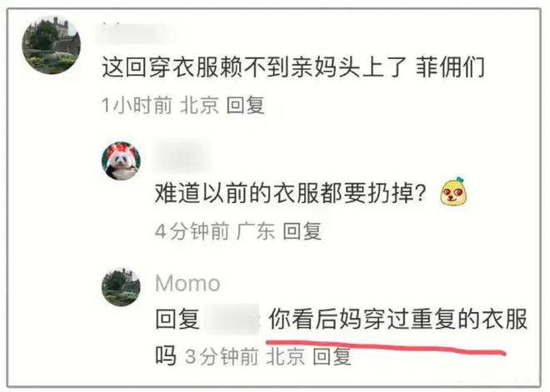
Task: Select the comment 这回穿衣服赖不到亲妈头上了 菲佣们
Action: coord(293,67)
